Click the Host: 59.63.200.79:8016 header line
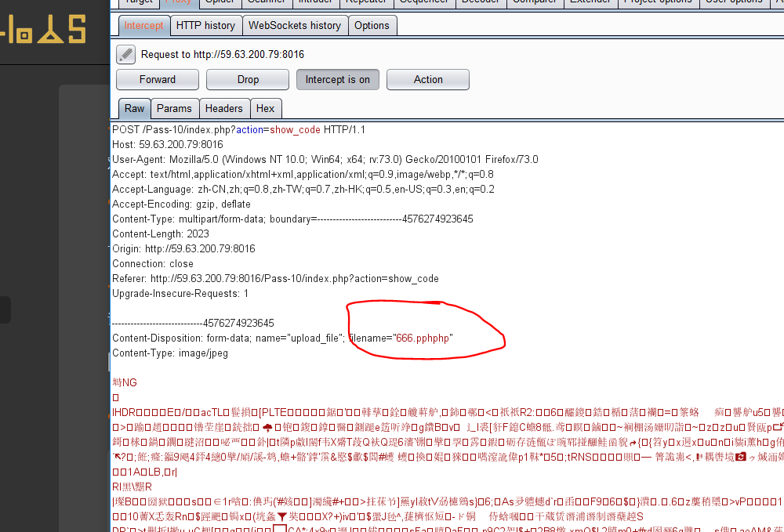 click(x=168, y=145)
